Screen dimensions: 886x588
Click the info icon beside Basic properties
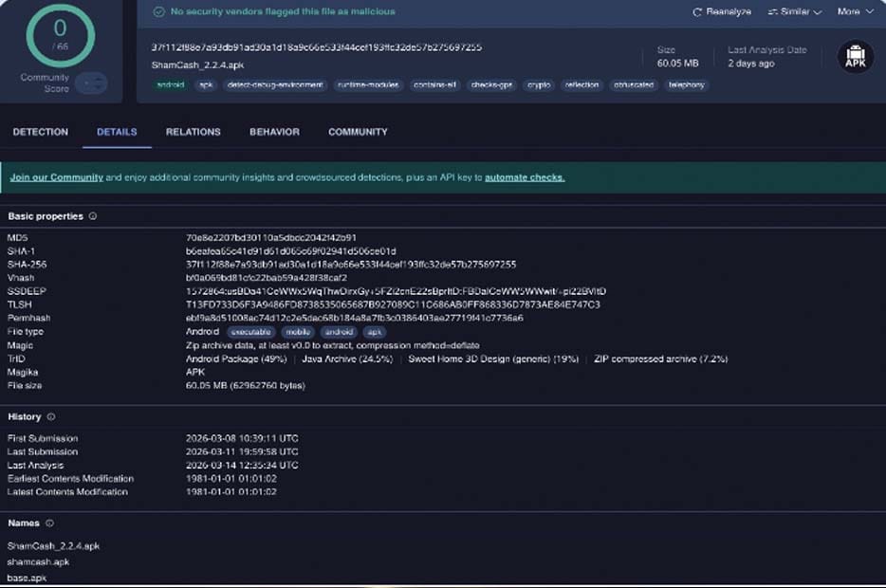tap(93, 216)
